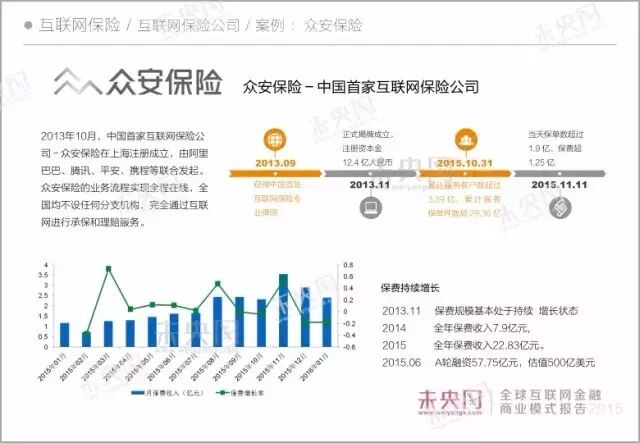Click the right y-axis value 0.8
This screenshot has height=443, width=640.
tap(348, 265)
